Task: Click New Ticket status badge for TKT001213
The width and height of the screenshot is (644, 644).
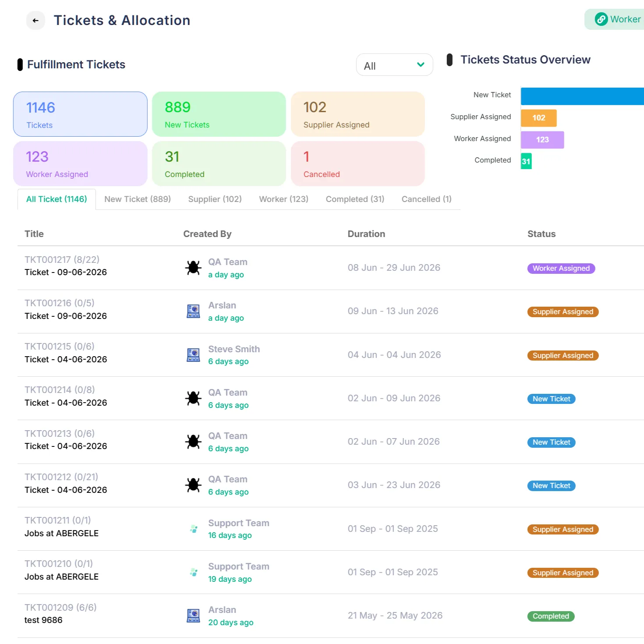Action: 552,442
